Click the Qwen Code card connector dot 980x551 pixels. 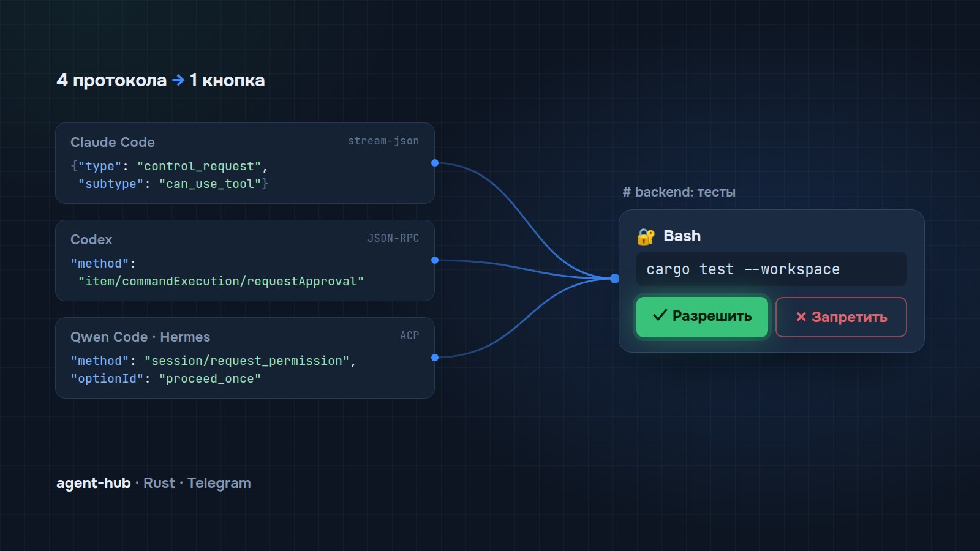(x=435, y=358)
